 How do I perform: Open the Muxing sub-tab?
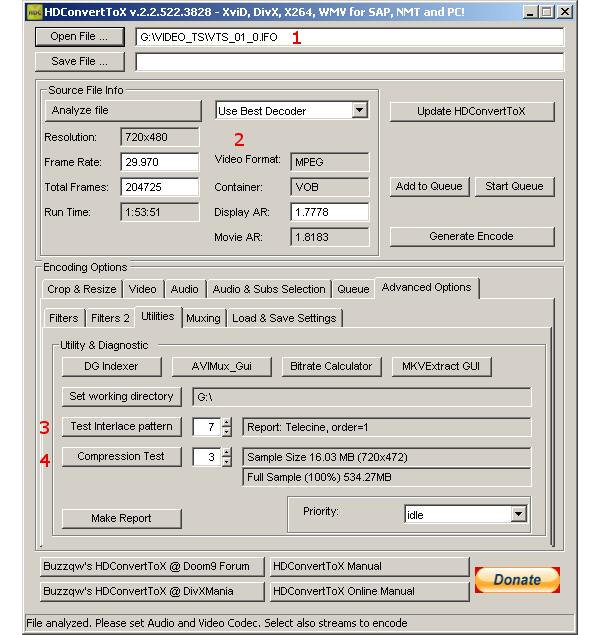coord(204,318)
